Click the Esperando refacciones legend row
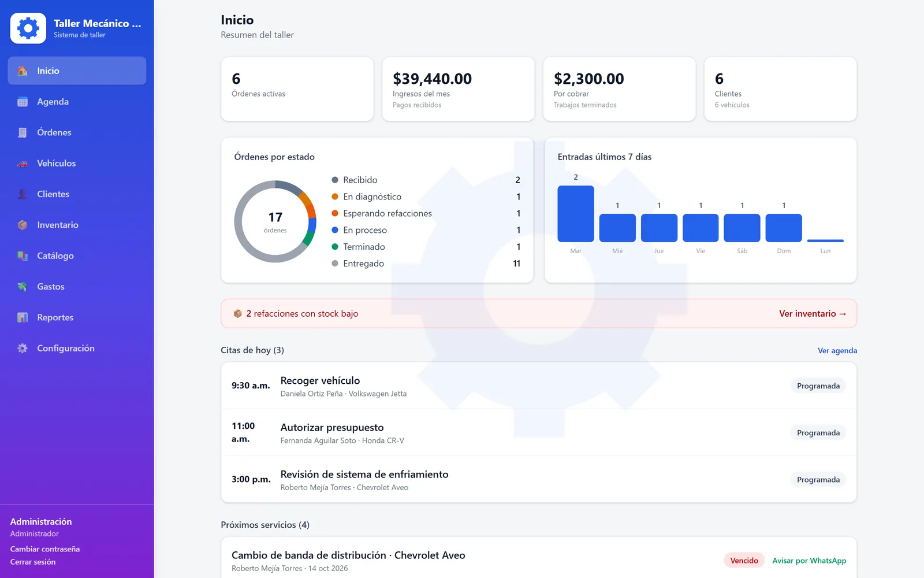The height and width of the screenshot is (578, 924). point(426,213)
